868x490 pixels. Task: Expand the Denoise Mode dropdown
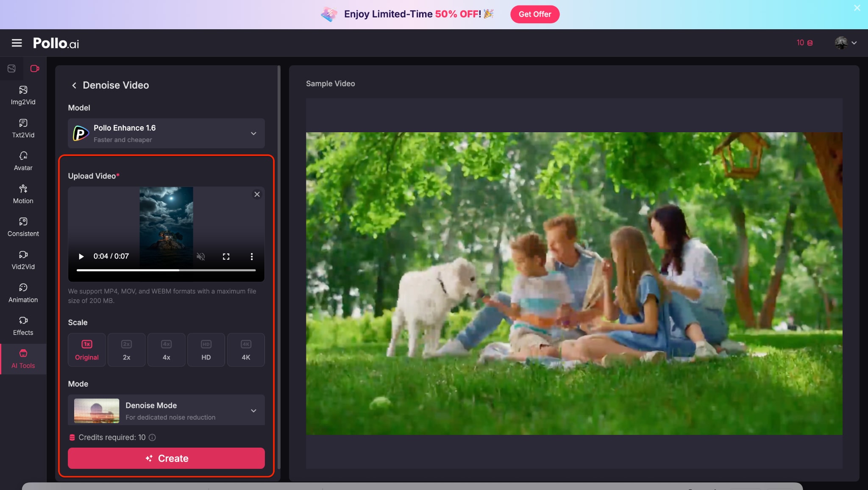point(166,410)
